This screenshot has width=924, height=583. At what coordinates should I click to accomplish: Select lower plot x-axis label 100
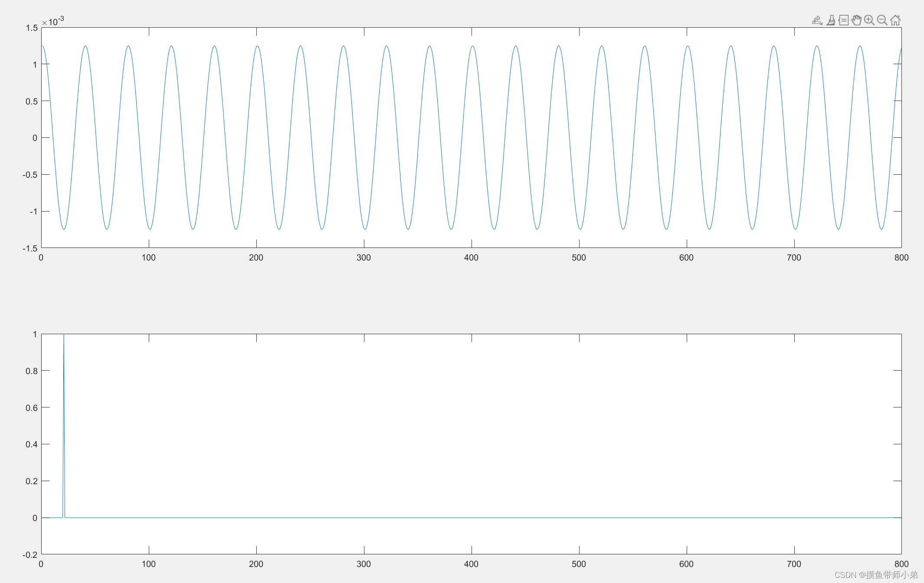(x=148, y=564)
